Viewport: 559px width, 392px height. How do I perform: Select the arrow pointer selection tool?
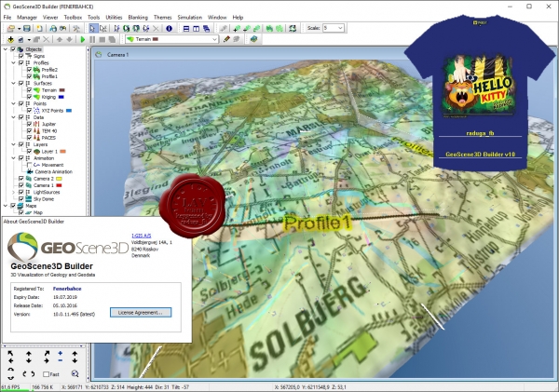[92, 29]
